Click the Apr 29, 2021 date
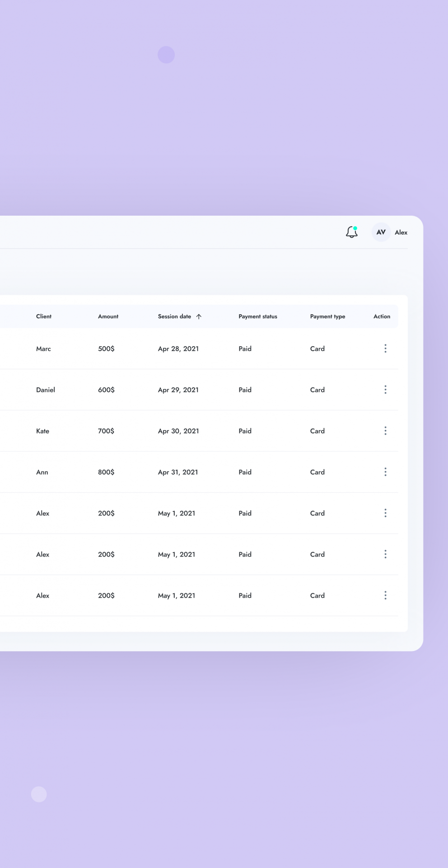 178,390
